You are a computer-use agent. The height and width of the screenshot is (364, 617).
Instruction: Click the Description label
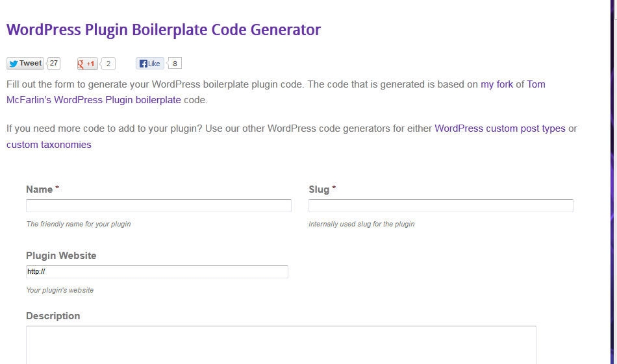click(x=53, y=316)
